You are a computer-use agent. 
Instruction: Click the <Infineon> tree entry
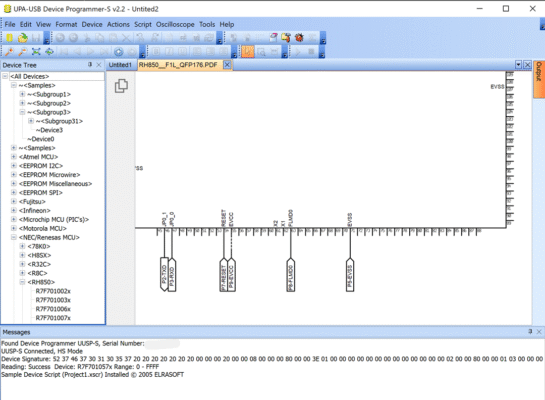point(34,211)
